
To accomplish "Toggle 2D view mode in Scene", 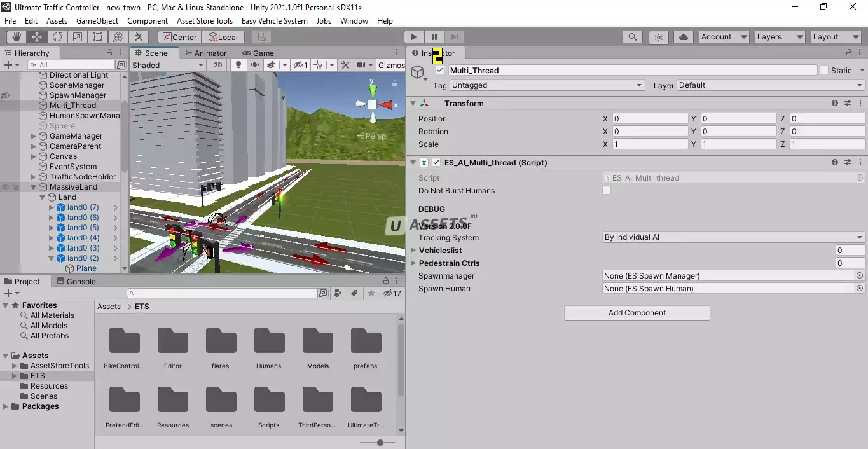I will click(218, 65).
